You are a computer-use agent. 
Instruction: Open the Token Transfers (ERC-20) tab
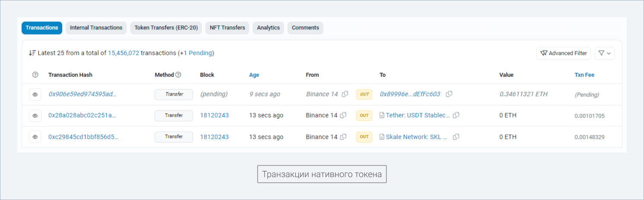(x=166, y=28)
